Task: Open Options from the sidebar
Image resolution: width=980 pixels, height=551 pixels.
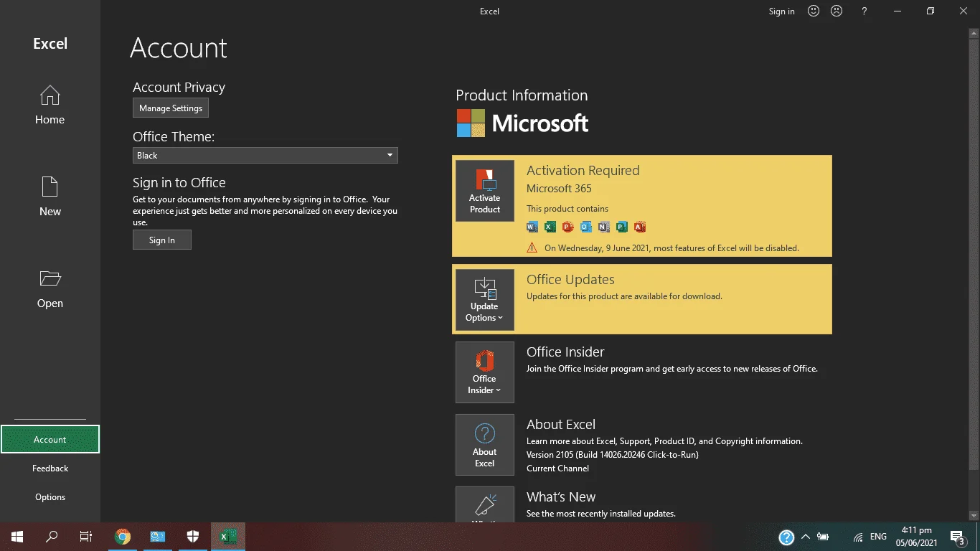Action: pos(50,497)
